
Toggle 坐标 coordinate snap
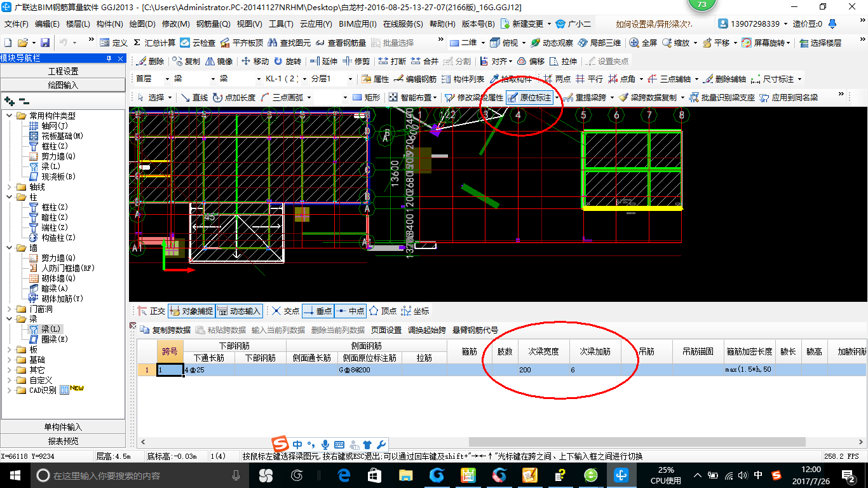tap(416, 311)
